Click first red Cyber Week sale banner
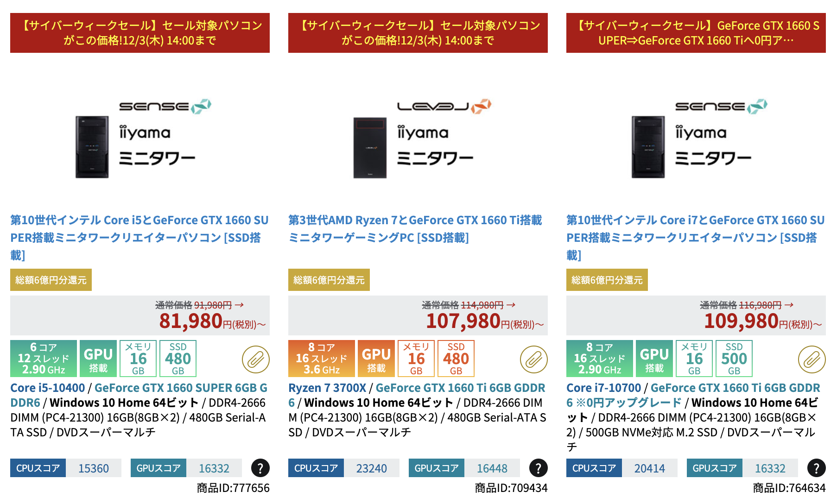This screenshot has height=504, width=837. pyautogui.click(x=140, y=33)
